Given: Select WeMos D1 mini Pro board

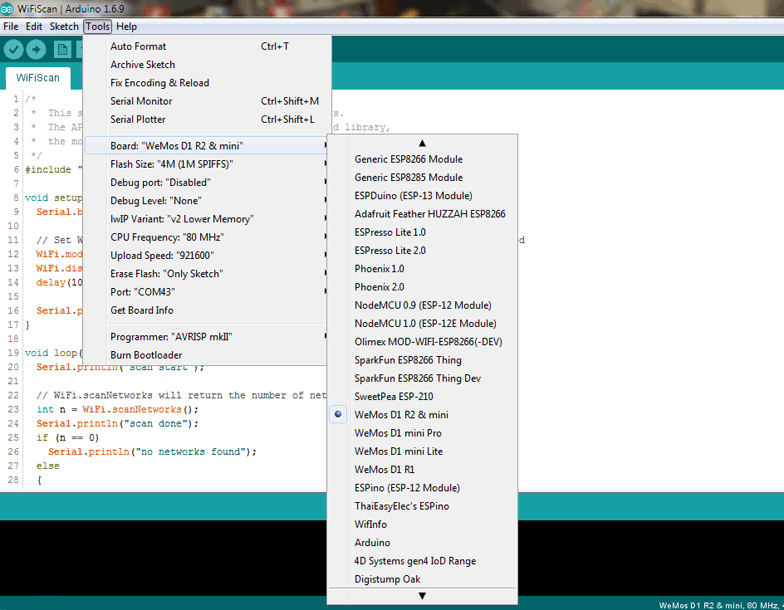Looking at the screenshot, I should point(422,433).
